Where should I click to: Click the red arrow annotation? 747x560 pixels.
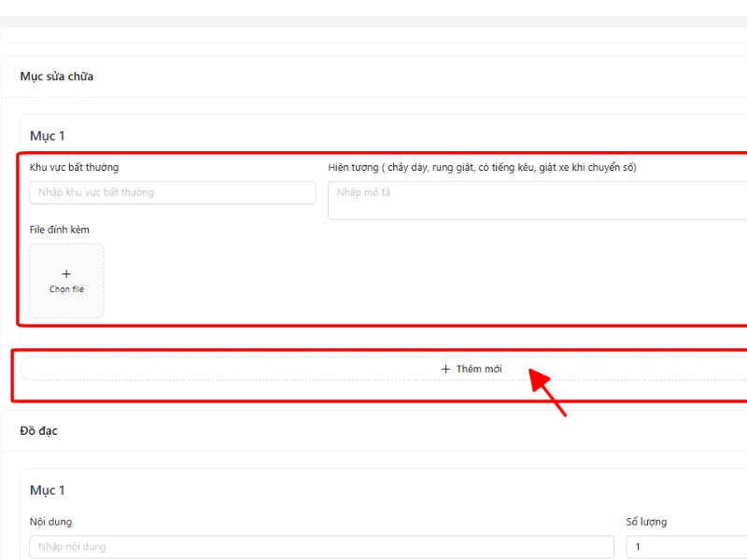pos(549,392)
